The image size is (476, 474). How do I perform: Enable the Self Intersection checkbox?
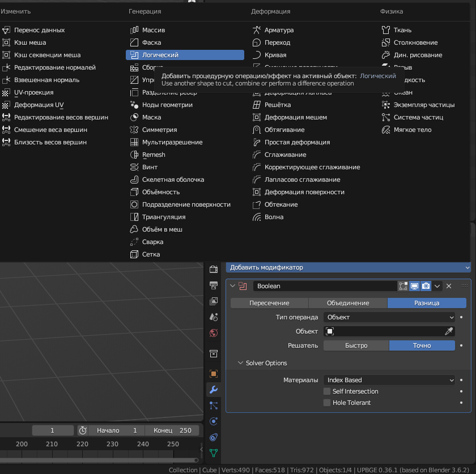click(327, 391)
